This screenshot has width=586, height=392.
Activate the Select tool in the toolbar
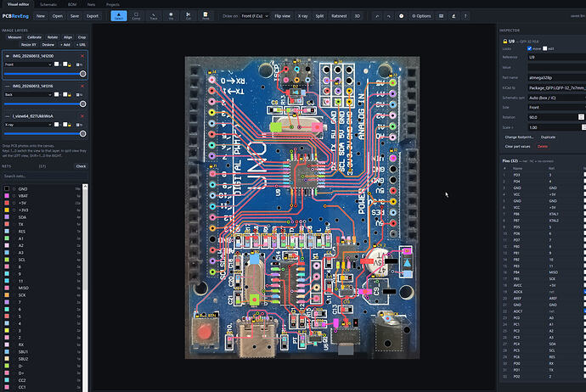(119, 15)
